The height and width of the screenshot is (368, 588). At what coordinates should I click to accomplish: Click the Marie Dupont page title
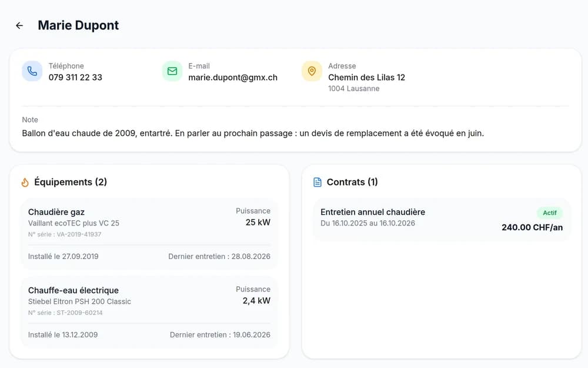78,25
